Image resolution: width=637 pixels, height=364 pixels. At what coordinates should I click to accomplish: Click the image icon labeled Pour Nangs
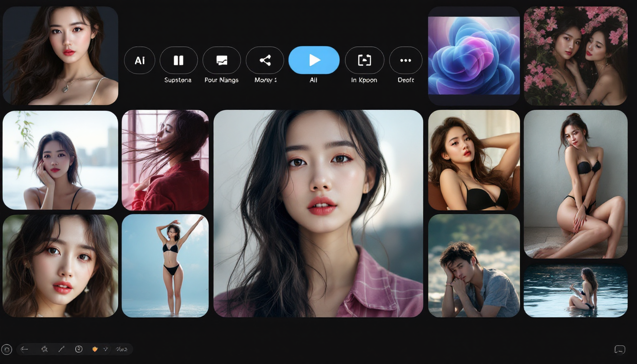pos(221,60)
